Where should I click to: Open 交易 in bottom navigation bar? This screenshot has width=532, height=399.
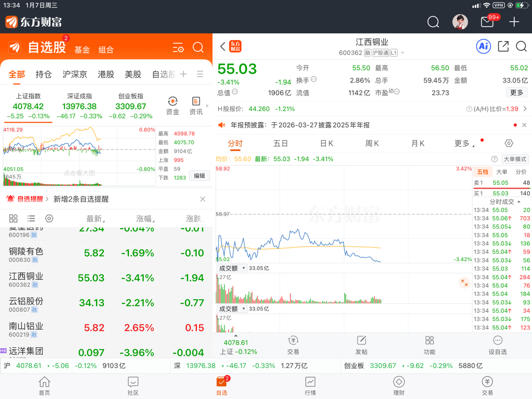[x=487, y=386]
